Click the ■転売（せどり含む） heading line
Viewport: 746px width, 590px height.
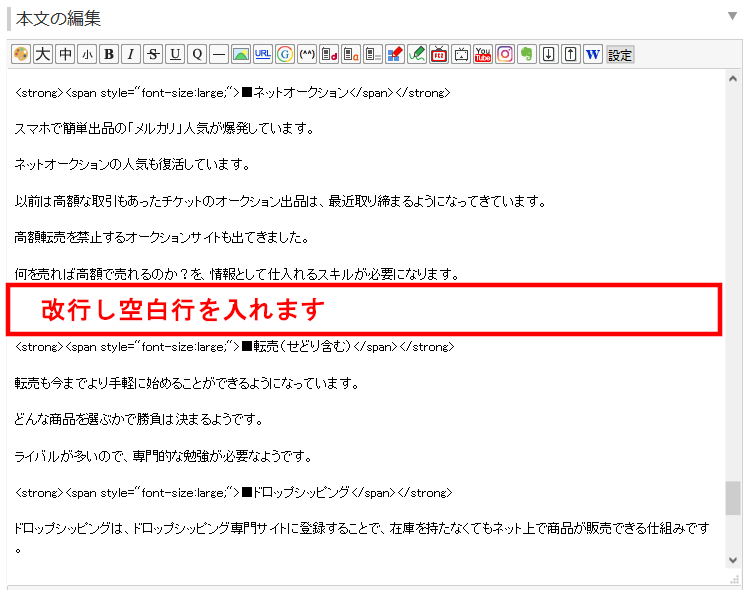235,346
